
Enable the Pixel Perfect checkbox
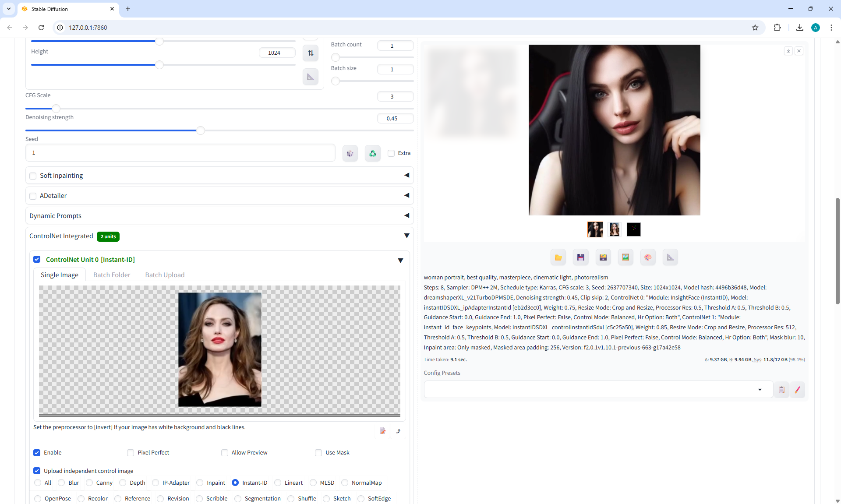point(131,453)
